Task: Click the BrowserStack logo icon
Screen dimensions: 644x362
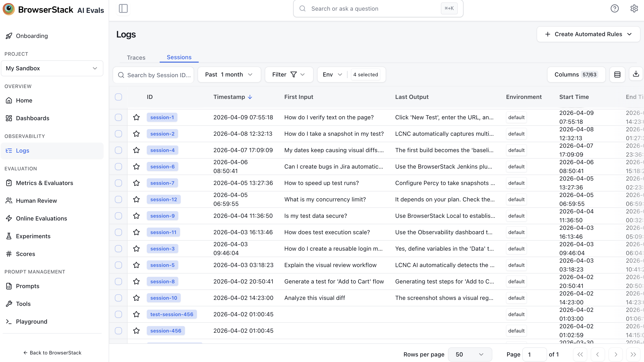Action: click(9, 9)
